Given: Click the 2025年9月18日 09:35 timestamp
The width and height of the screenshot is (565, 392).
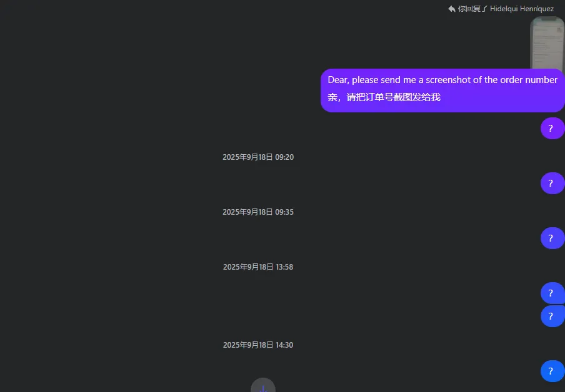Looking at the screenshot, I should 258,212.
